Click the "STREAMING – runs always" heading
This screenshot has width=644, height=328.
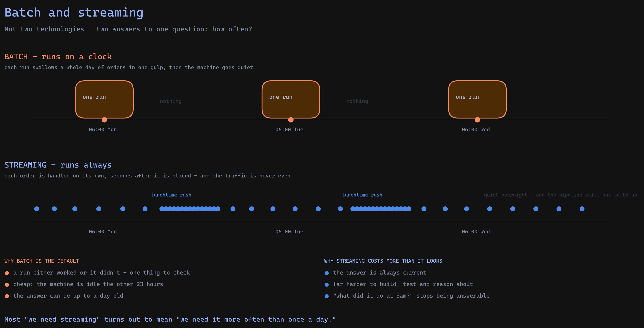58,165
